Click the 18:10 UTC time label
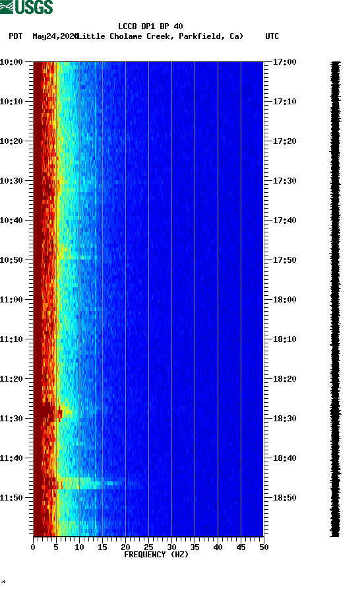 (284, 339)
